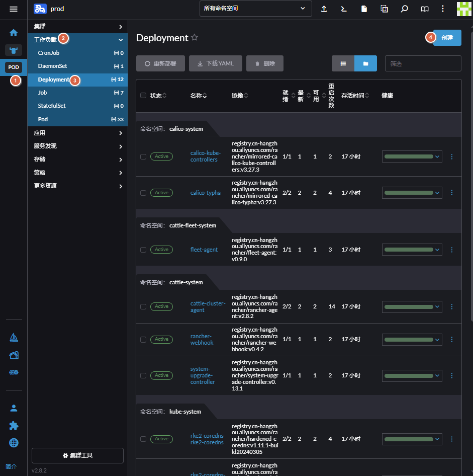Image resolution: width=473 pixels, height=476 pixels.
Task: Click the 下载 YAML button
Action: tap(216, 63)
